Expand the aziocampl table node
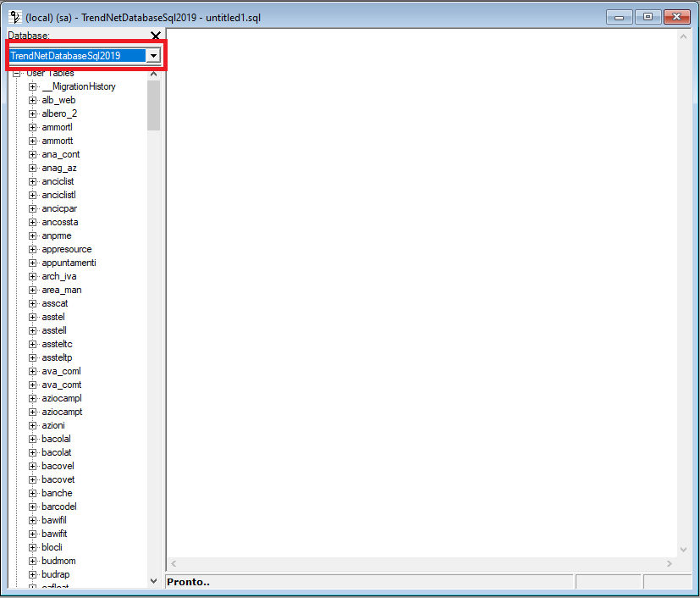The image size is (700, 598). 32,398
